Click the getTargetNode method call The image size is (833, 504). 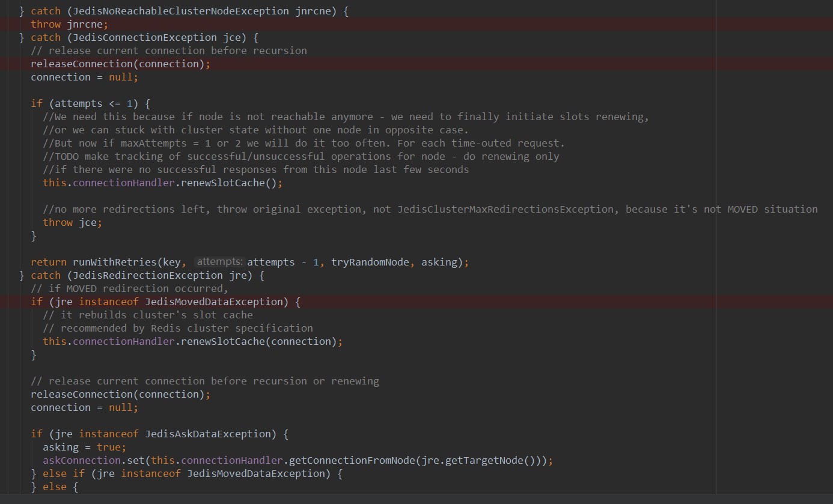pyautogui.click(x=502, y=460)
